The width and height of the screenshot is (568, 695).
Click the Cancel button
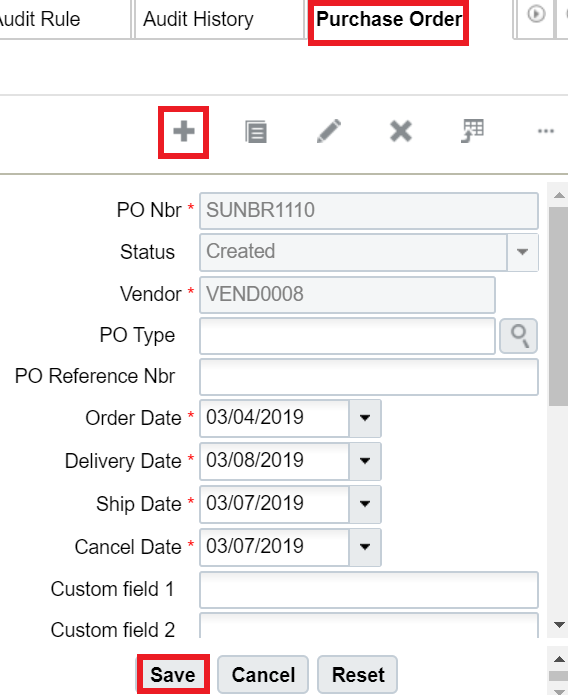tap(263, 675)
